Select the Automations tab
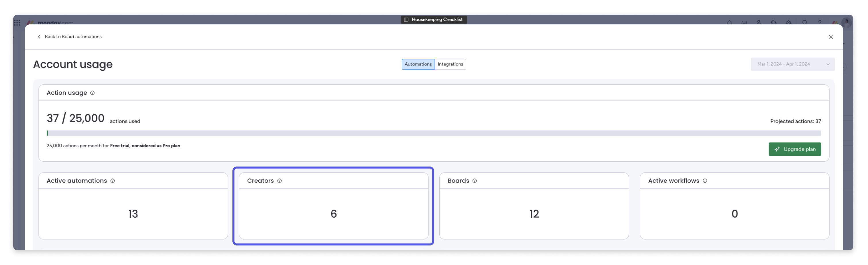868x265 pixels. coord(418,64)
